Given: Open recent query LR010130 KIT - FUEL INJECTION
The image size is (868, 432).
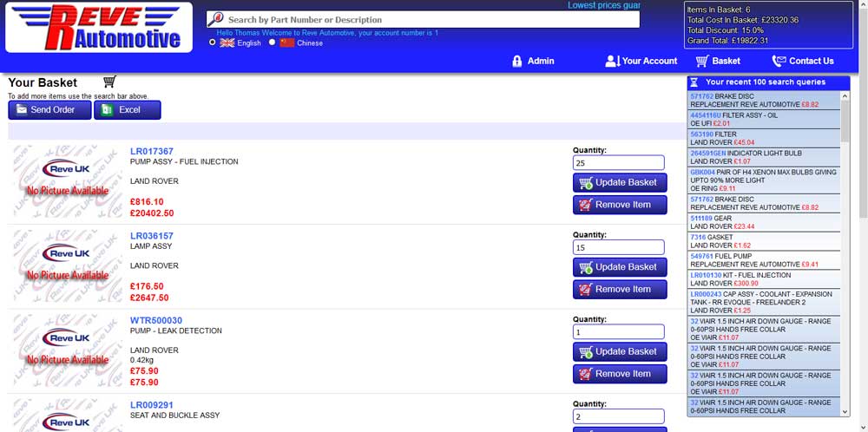Looking at the screenshot, I should coord(765,278).
